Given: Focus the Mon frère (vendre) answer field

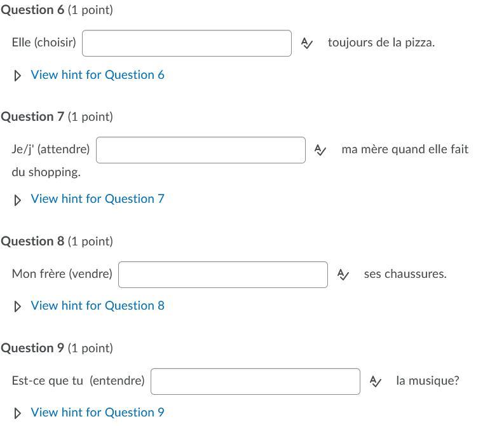Looking at the screenshot, I should click(x=223, y=275).
